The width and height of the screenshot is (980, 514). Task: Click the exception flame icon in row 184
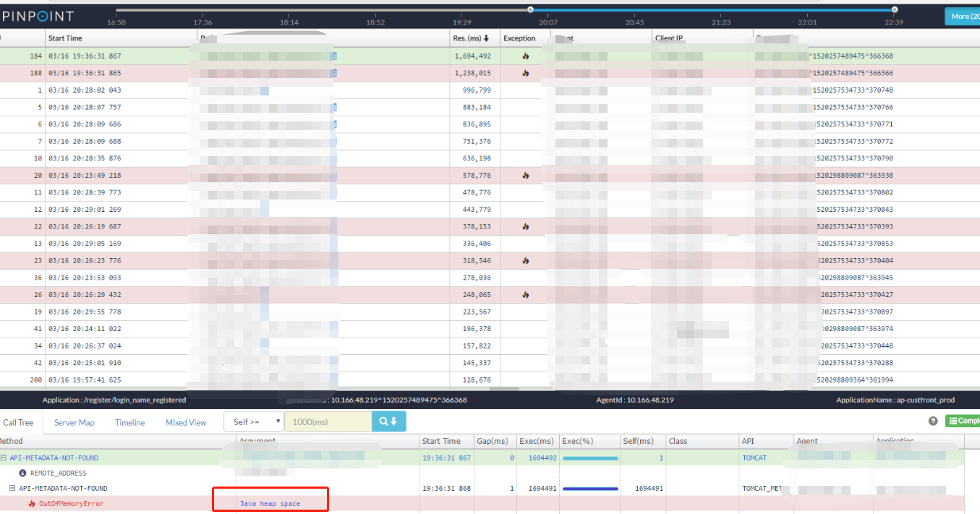click(525, 56)
